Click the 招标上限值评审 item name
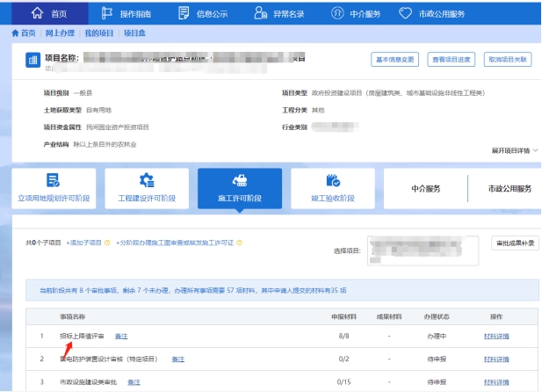The width and height of the screenshot is (542, 392). pyautogui.click(x=82, y=337)
